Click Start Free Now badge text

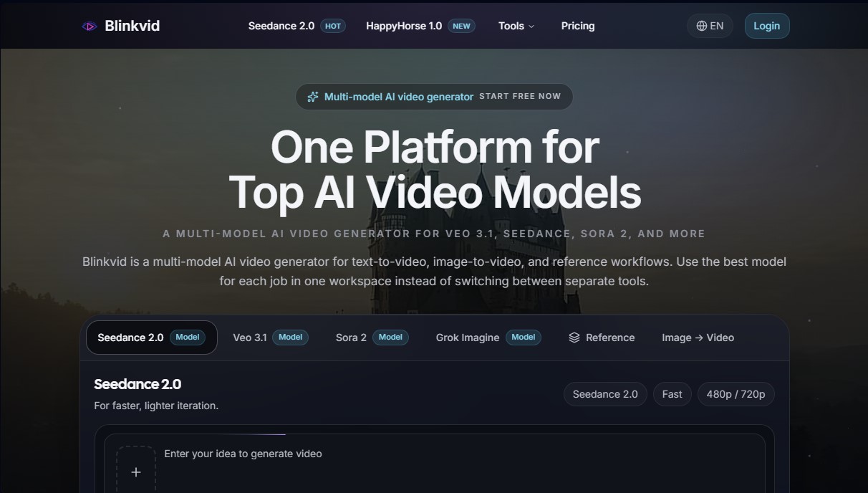[x=520, y=96]
